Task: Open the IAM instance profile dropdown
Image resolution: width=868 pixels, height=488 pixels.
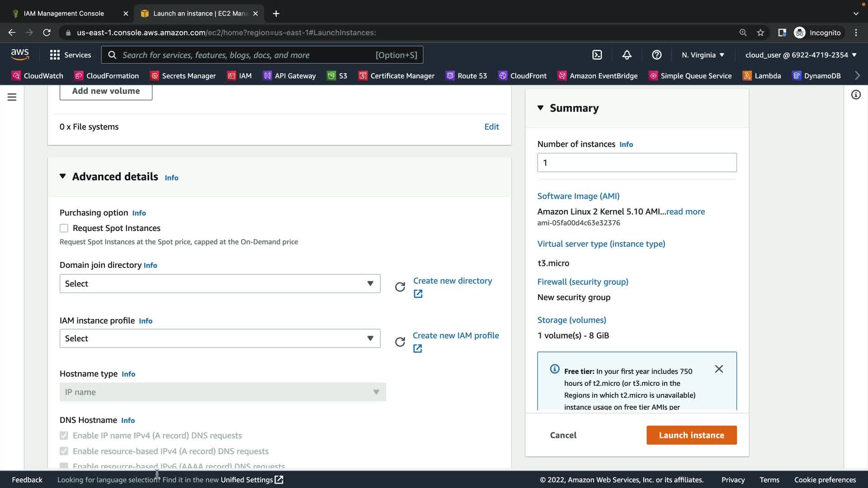Action: 220,338
